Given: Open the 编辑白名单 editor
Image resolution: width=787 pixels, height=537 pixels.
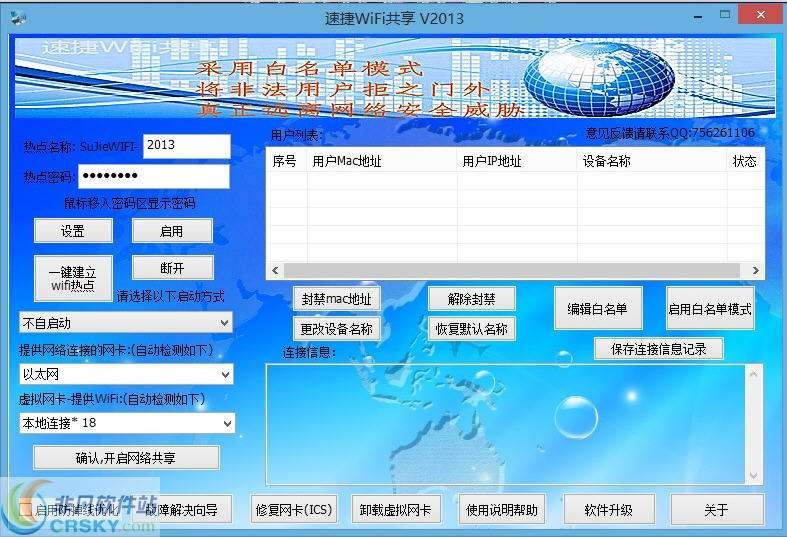Looking at the screenshot, I should (x=598, y=309).
